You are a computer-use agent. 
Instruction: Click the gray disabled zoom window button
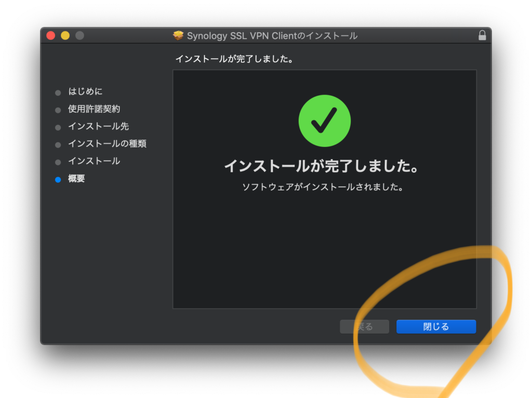[x=79, y=36]
